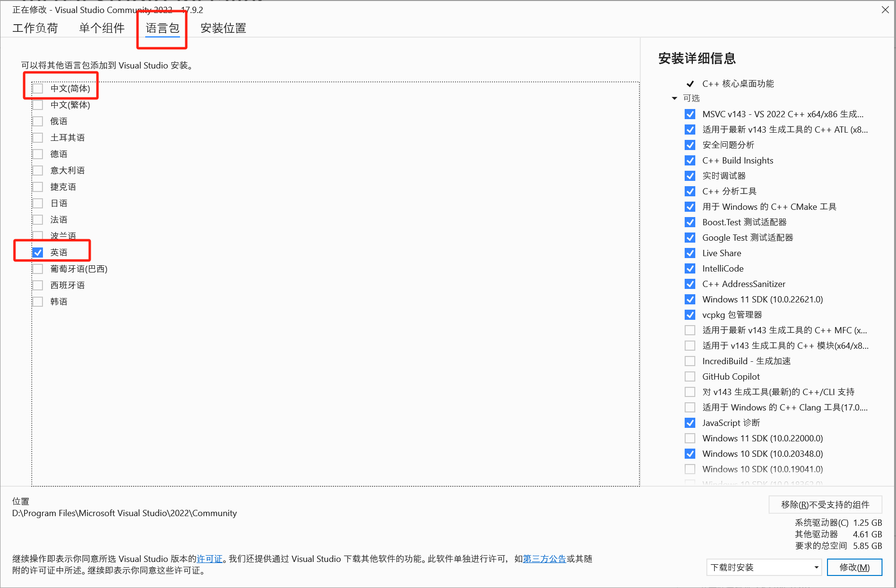Close the installer window
896x588 pixels.
point(885,10)
